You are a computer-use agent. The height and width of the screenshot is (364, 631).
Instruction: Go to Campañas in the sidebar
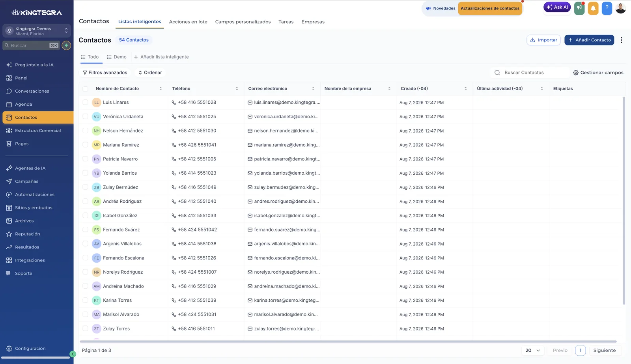click(x=26, y=181)
